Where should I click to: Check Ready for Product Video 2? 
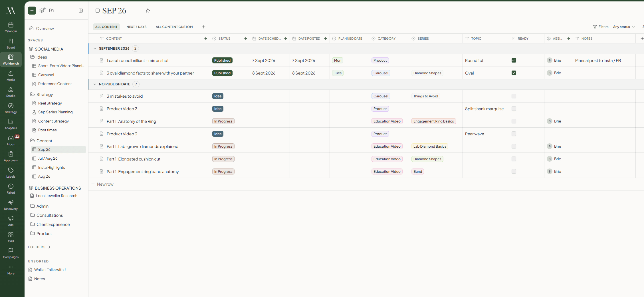tap(514, 109)
